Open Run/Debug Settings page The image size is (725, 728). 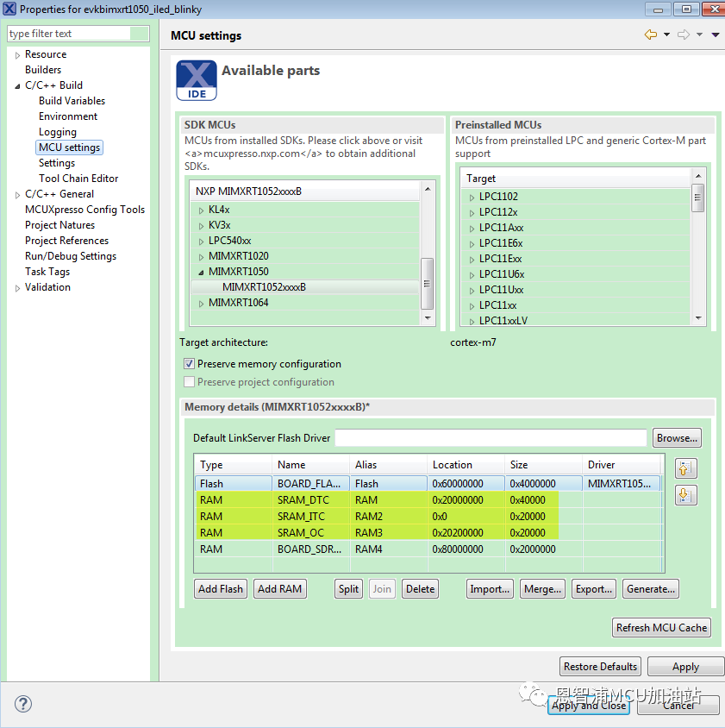click(x=71, y=256)
